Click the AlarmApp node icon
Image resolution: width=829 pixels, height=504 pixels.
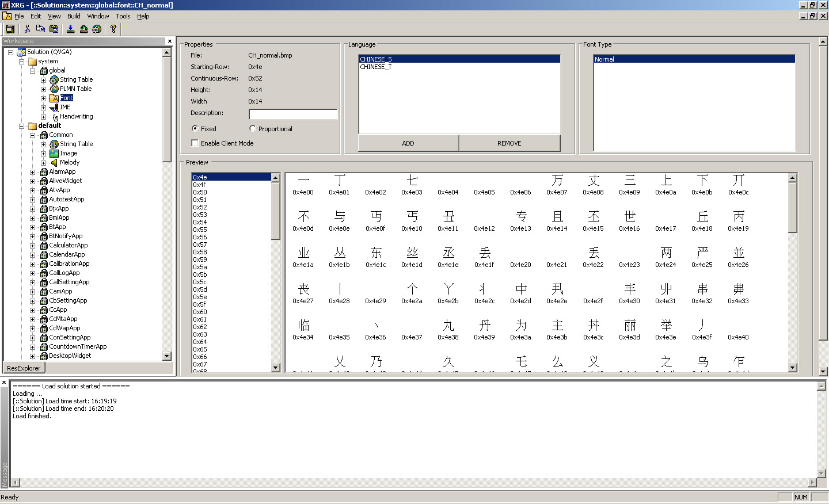click(44, 171)
